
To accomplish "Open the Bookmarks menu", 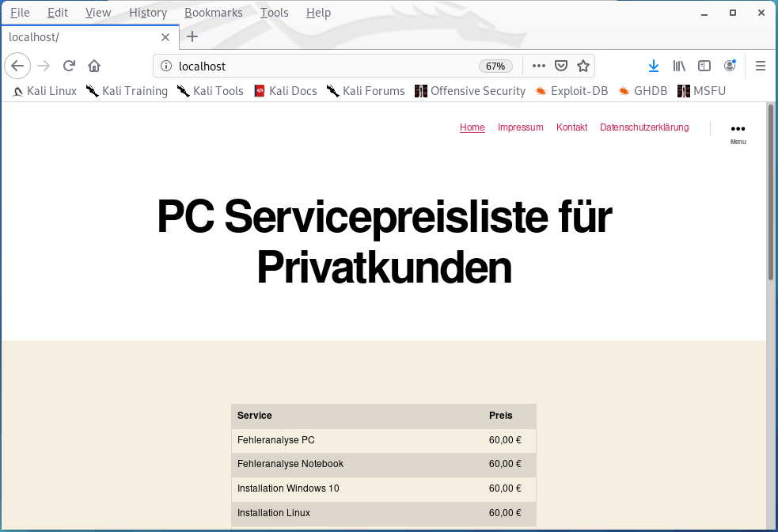I will (x=214, y=12).
